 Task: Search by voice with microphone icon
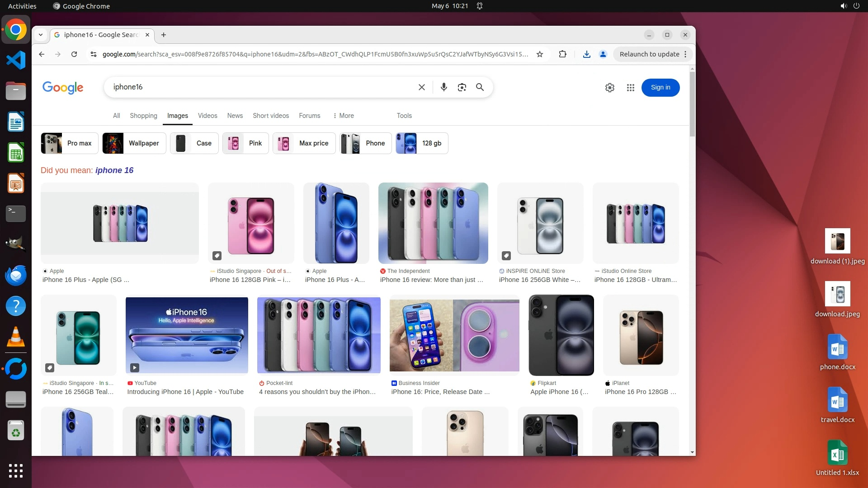click(443, 87)
